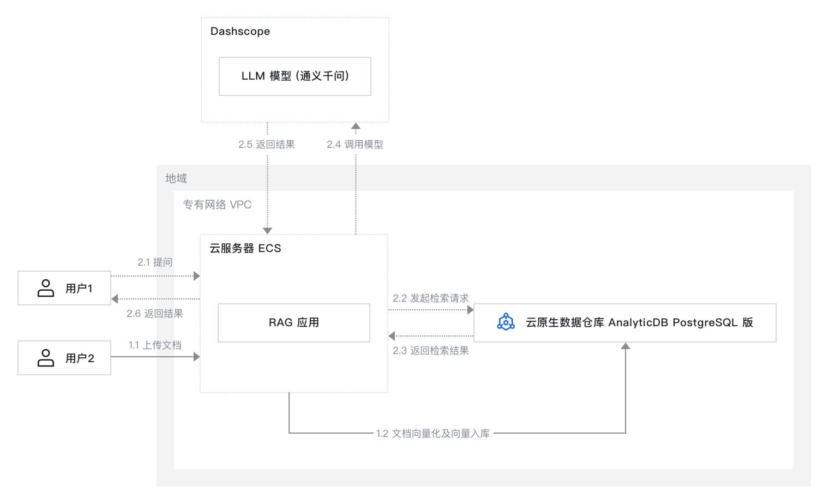Click the 2.6 返回结果 arrow label
The height and width of the screenshot is (504, 829).
tap(155, 314)
